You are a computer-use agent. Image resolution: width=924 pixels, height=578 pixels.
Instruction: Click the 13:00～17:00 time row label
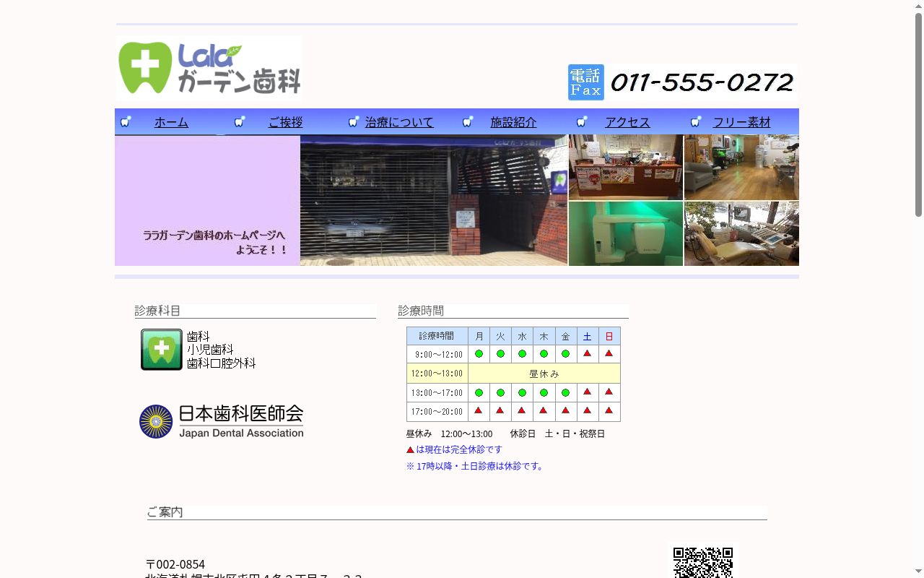click(437, 393)
